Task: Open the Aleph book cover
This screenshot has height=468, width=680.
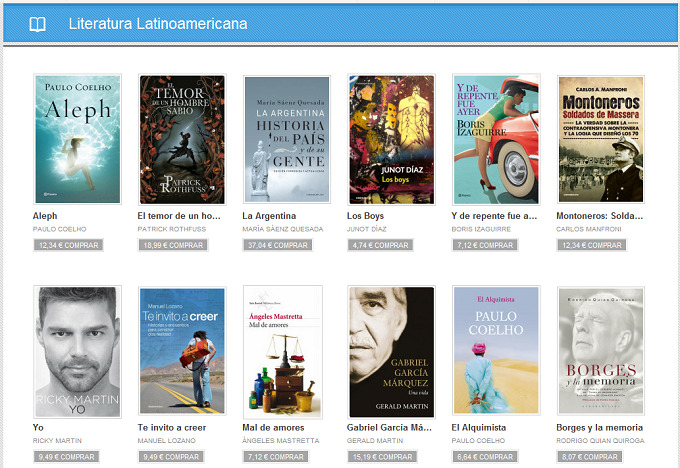Action: click(x=78, y=139)
